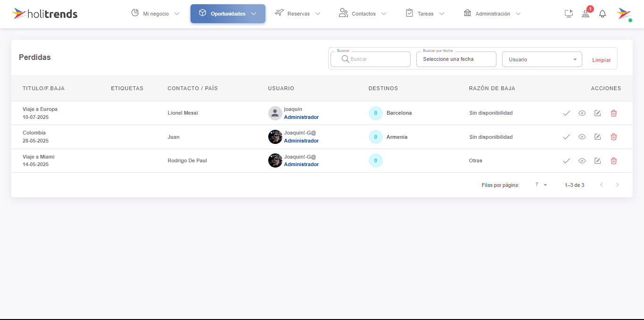Click the RAZÓN DE BAJA column header

(x=492, y=88)
